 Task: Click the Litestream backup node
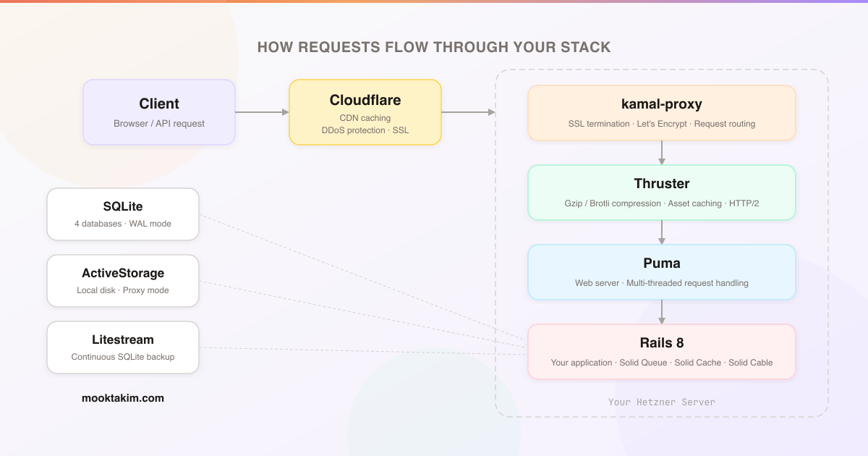click(x=122, y=347)
